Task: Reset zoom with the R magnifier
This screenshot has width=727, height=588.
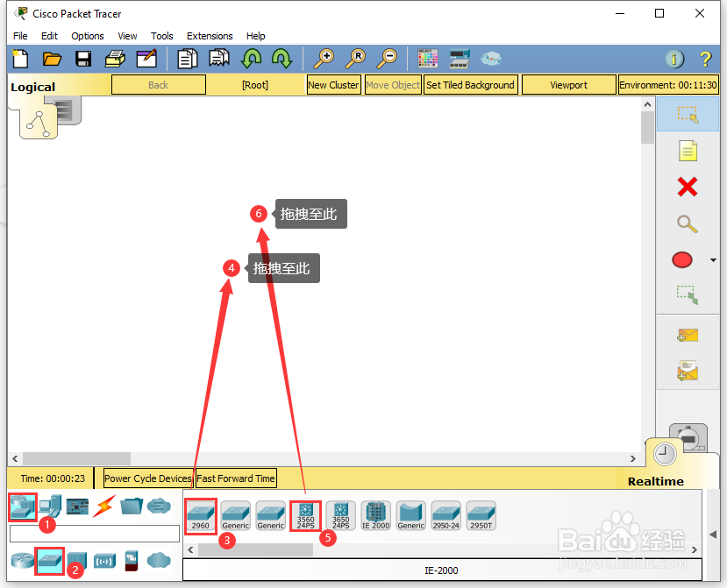Action: [x=355, y=59]
